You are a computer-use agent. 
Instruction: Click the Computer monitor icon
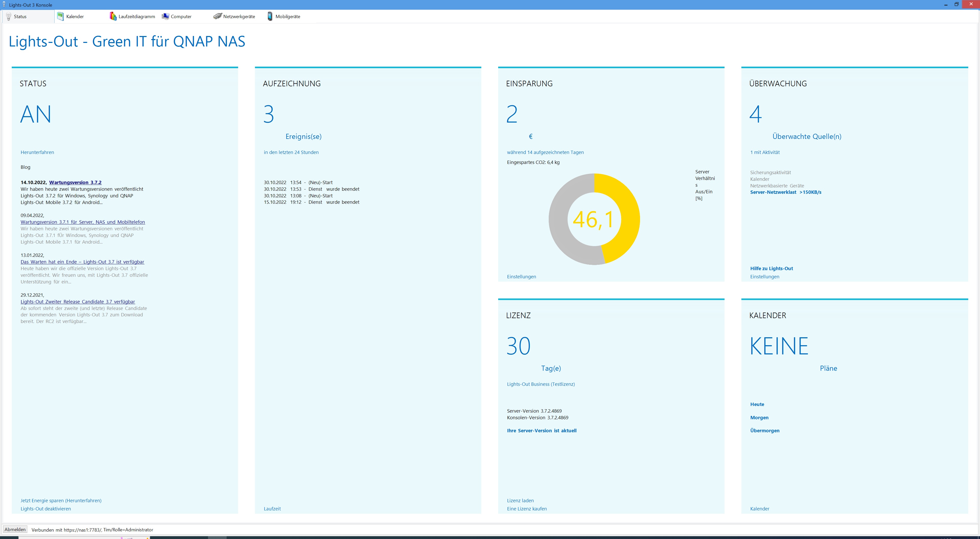pos(165,16)
